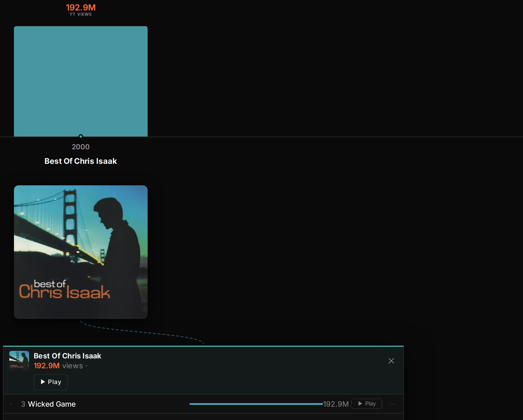The image size is (523, 420).
Task: Open more options for Wicked Game track
Action: [x=392, y=404]
